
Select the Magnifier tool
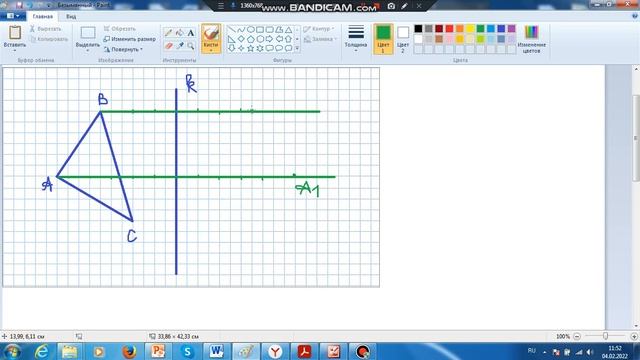pyautogui.click(x=191, y=46)
